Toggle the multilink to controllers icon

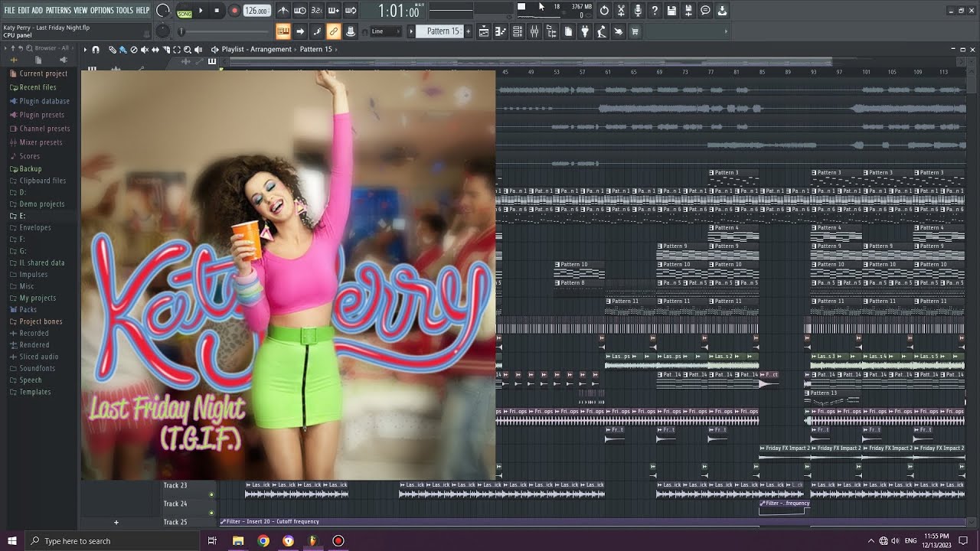(x=334, y=31)
